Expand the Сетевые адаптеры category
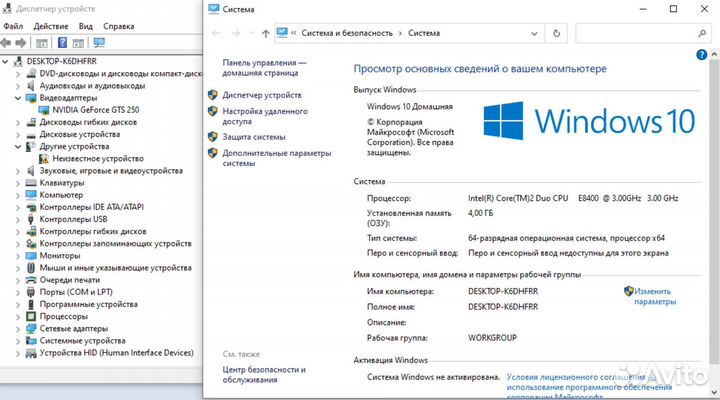 (x=18, y=329)
